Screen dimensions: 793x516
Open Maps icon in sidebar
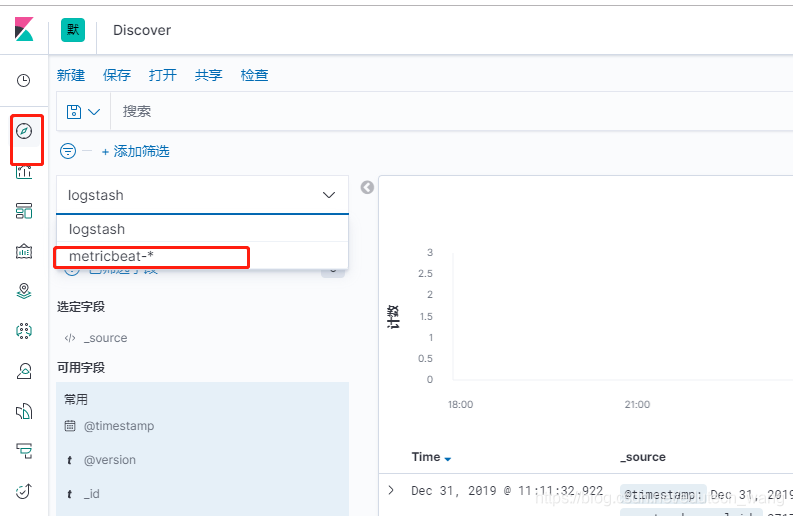click(24, 291)
